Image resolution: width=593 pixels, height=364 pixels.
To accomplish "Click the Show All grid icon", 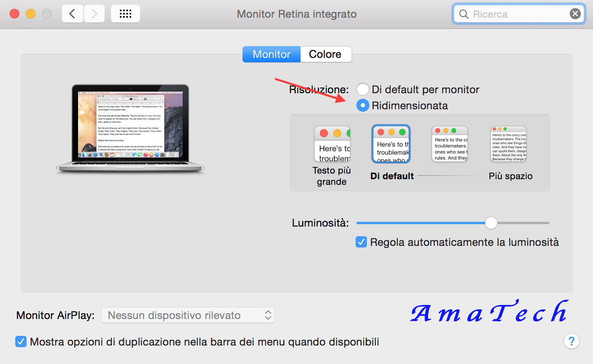I will (125, 13).
